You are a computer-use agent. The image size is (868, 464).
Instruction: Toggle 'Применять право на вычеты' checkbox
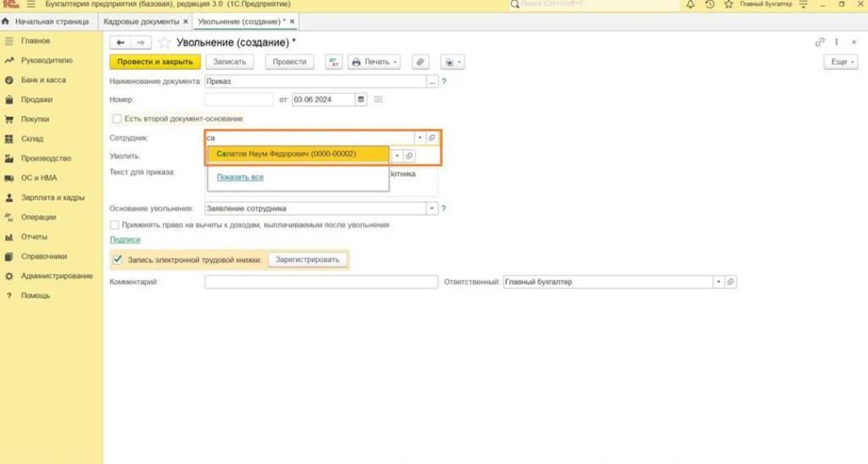pyautogui.click(x=115, y=225)
